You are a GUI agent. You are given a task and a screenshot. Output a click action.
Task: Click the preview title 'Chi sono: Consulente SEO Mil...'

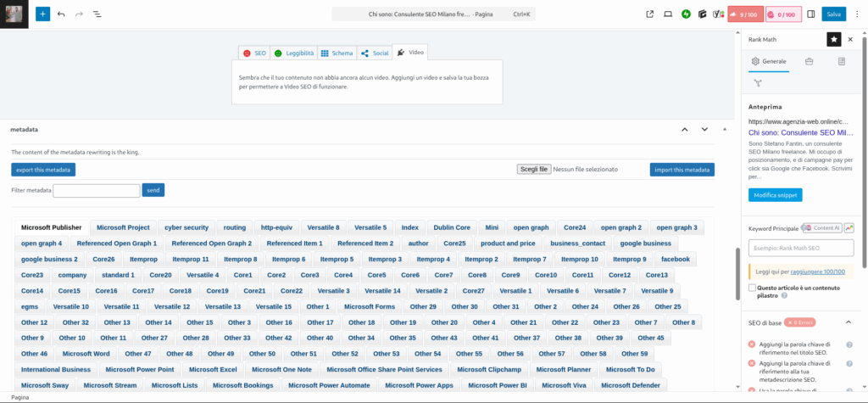(801, 133)
